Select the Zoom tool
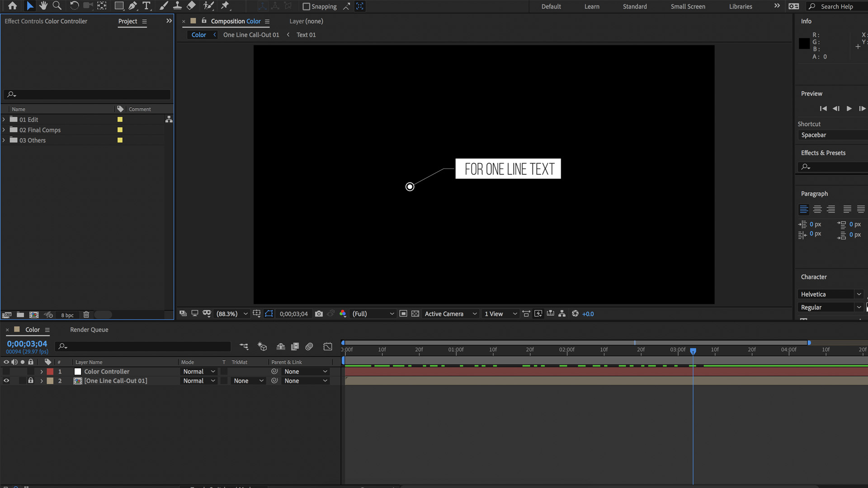Screen dimensions: 868x488 pos(57,6)
